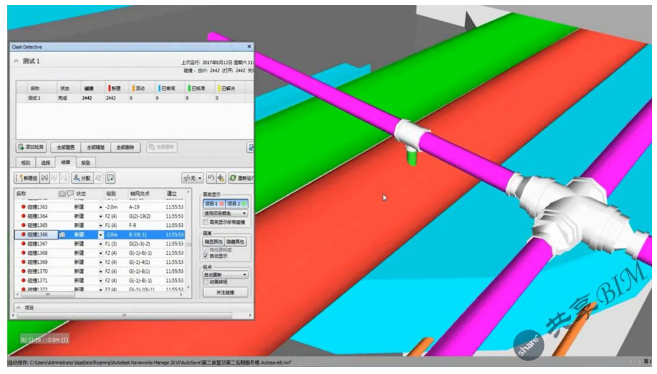Click the 新建组 new group icon

pos(27,178)
